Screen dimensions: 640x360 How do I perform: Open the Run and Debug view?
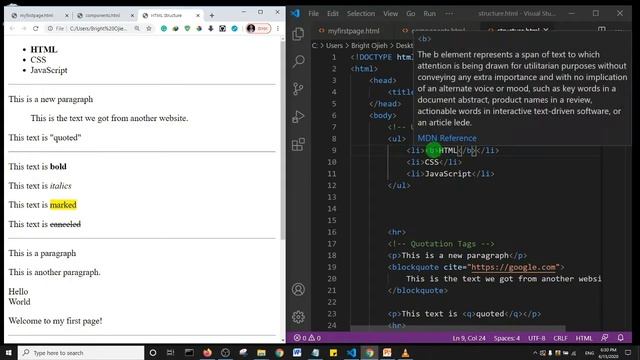click(298, 117)
